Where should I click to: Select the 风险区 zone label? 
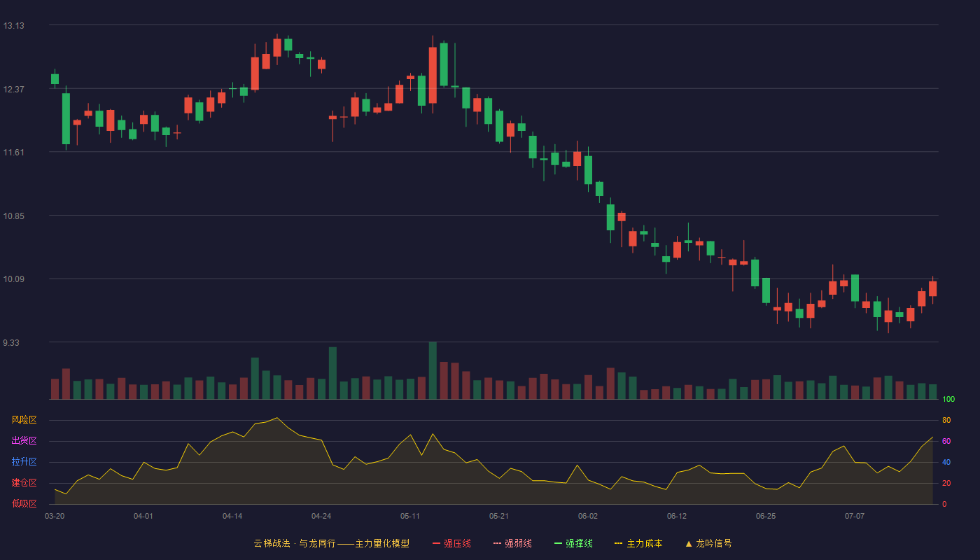click(24, 420)
